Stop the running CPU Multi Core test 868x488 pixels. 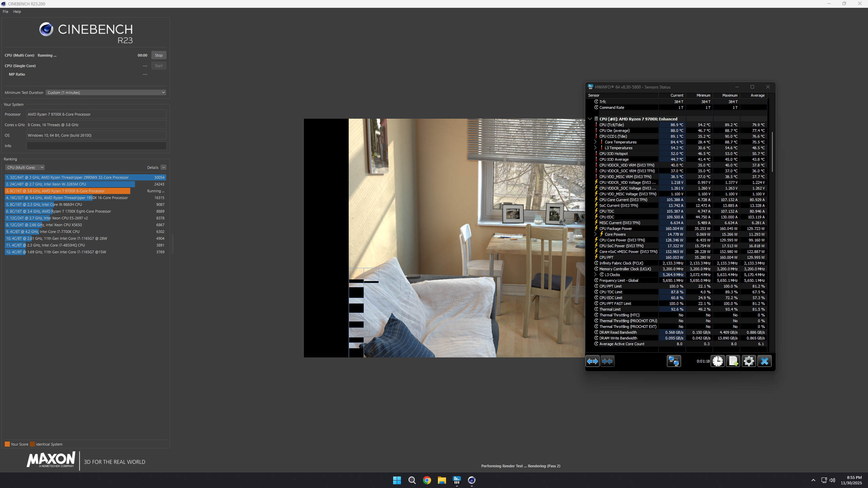point(158,55)
